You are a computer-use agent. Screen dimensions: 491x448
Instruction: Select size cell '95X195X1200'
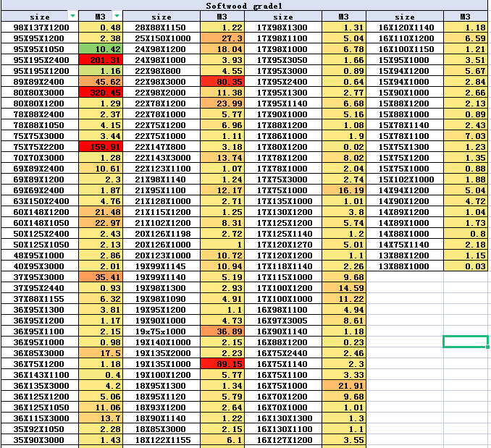click(x=40, y=71)
